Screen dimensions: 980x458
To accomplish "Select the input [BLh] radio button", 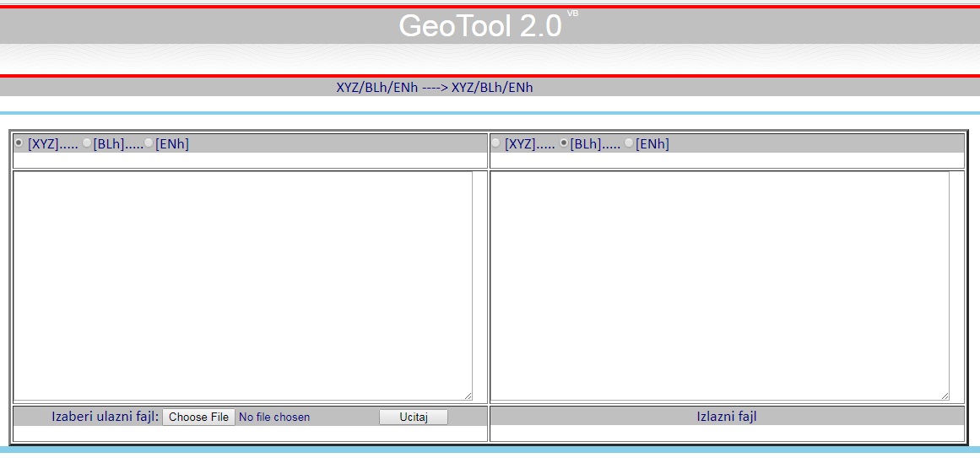I will click(87, 143).
